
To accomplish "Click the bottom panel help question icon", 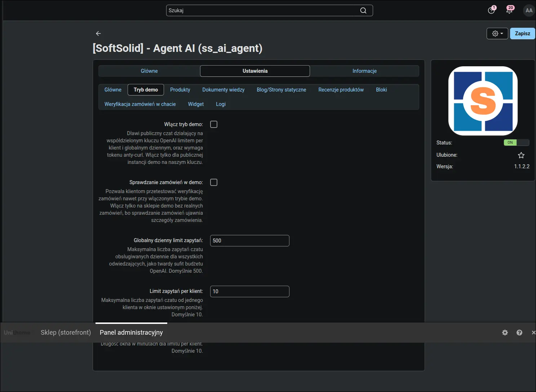I will point(519,333).
